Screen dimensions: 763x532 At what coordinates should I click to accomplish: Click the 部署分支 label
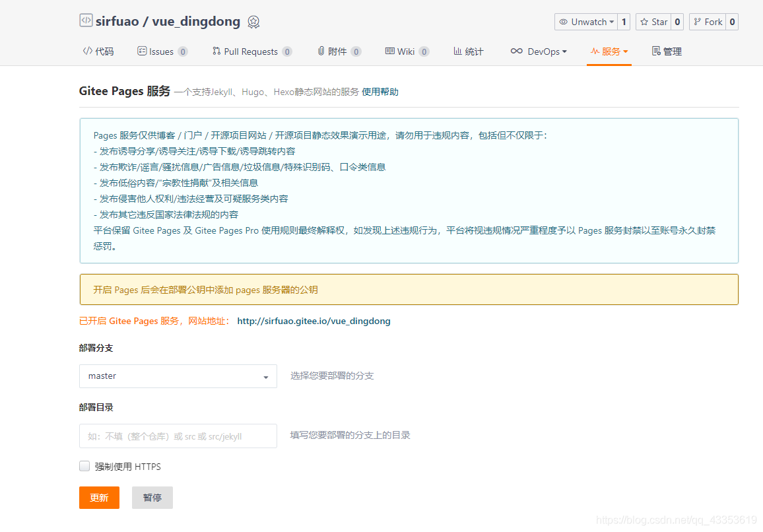click(x=96, y=348)
